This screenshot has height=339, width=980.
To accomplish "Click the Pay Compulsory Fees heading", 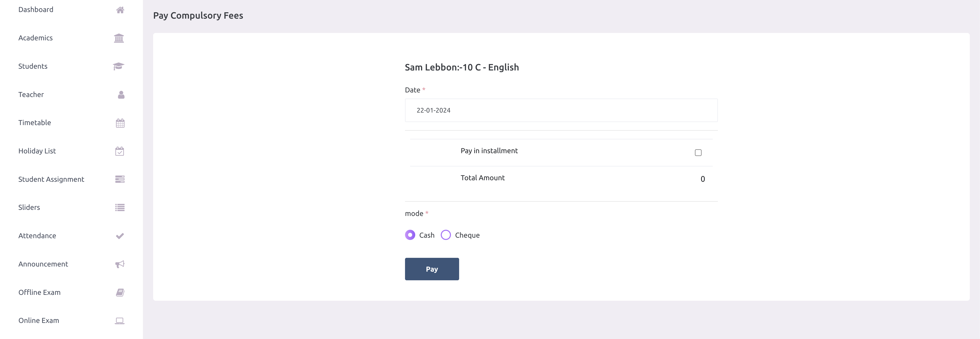I will (198, 15).
